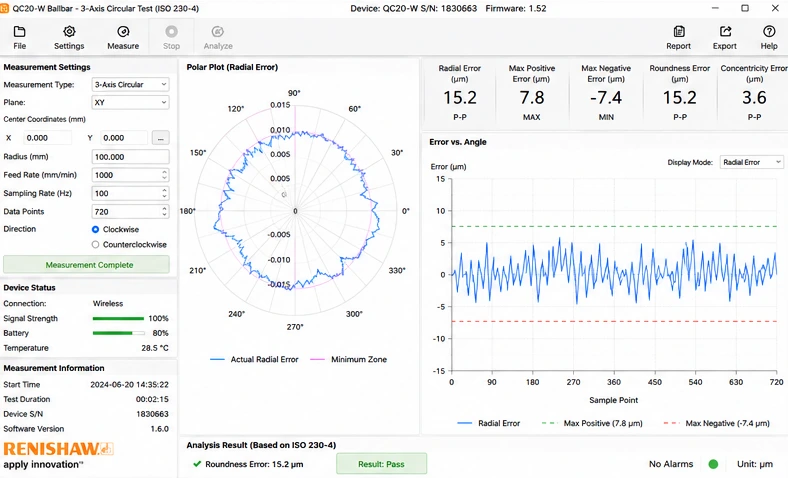Click the Error vs. Angle line chart

614,275
